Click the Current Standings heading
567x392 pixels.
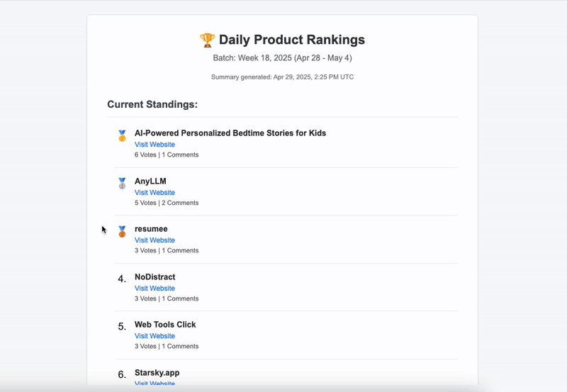pyautogui.click(x=152, y=105)
